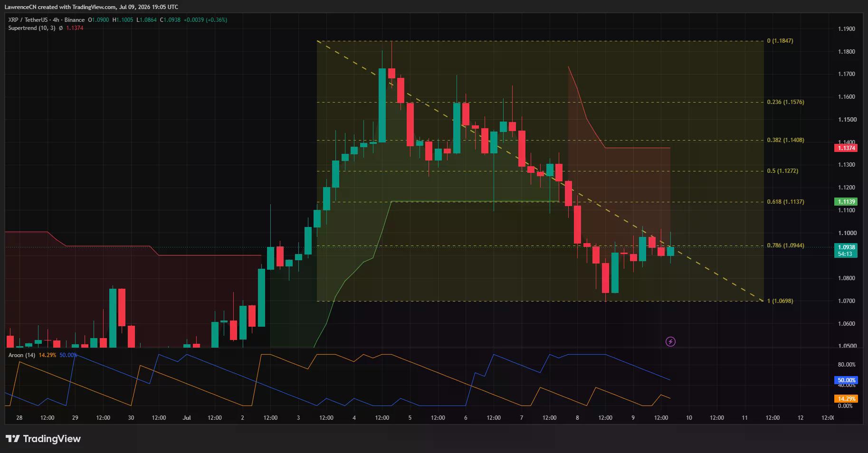Click the countdown timer 54:13
This screenshot has height=453, width=868.
point(846,254)
